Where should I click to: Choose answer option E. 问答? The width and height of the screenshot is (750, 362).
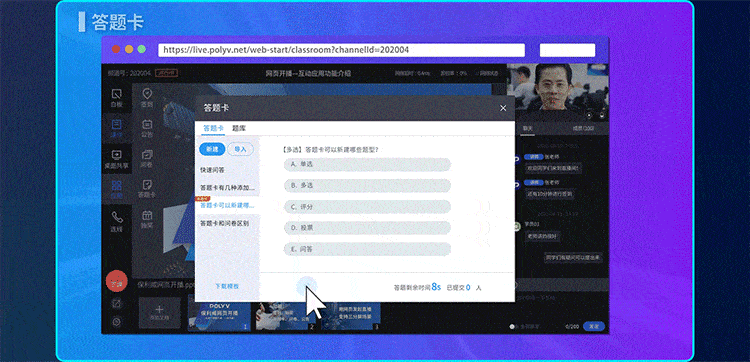[367, 249]
